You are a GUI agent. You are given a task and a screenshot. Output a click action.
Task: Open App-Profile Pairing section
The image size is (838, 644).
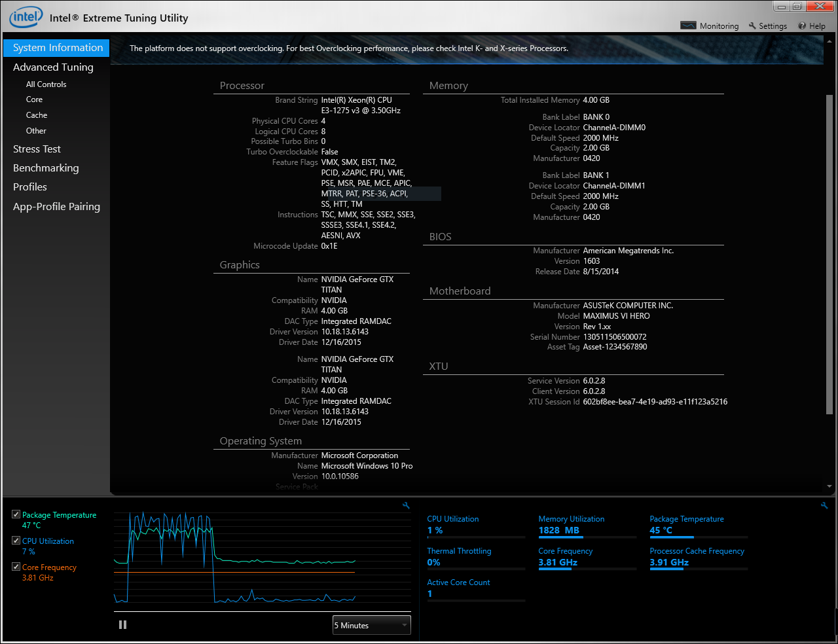(56, 207)
